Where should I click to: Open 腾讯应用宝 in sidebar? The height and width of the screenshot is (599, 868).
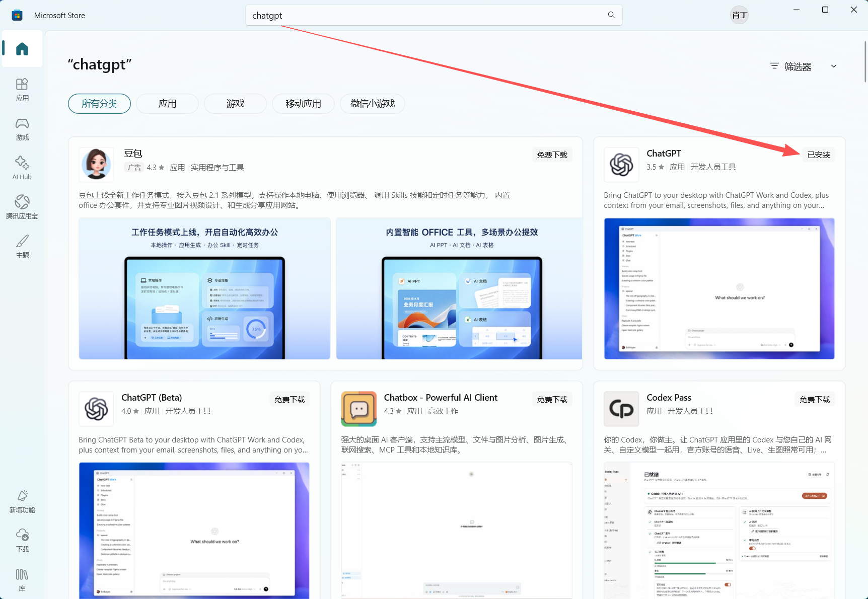22,207
